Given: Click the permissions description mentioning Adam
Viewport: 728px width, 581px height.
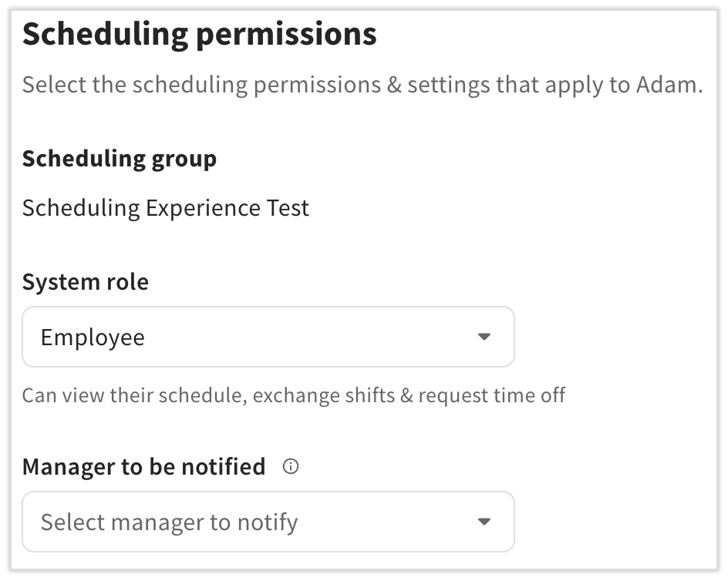Looking at the screenshot, I should pos(362,84).
